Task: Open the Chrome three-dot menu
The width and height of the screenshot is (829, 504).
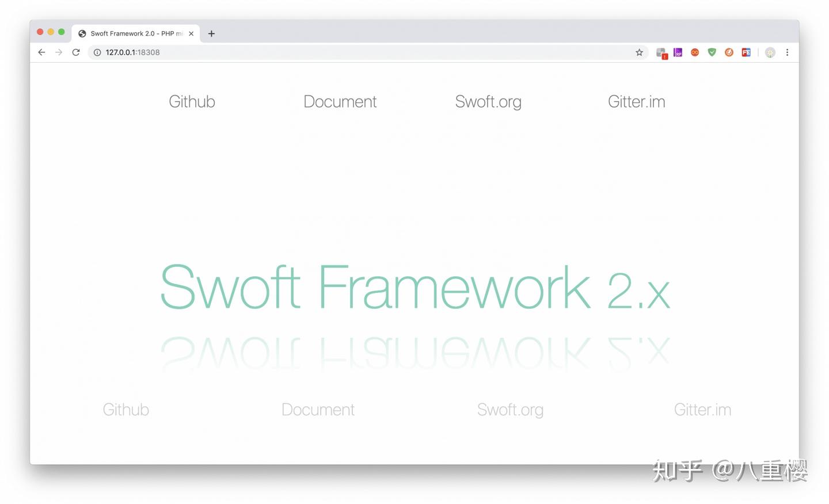Action: [787, 52]
